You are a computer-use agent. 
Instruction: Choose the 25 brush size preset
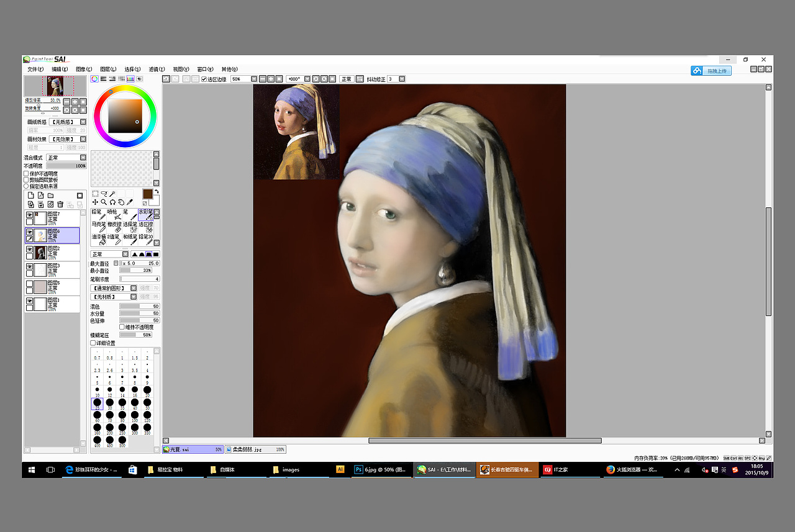click(x=98, y=404)
